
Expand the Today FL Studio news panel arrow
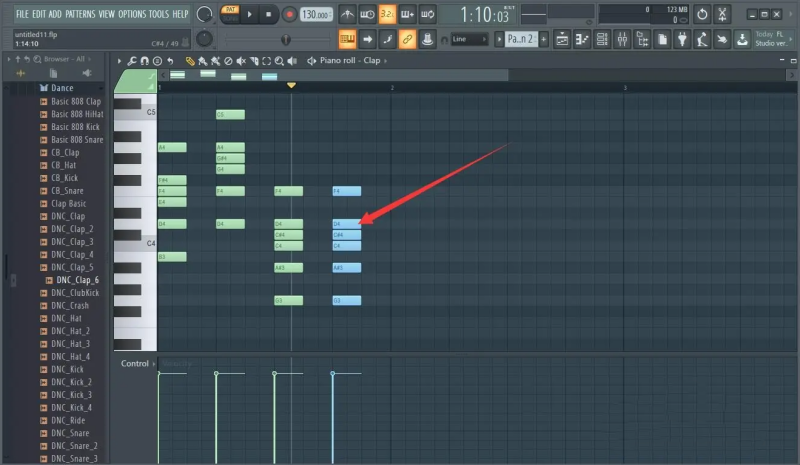click(x=791, y=39)
